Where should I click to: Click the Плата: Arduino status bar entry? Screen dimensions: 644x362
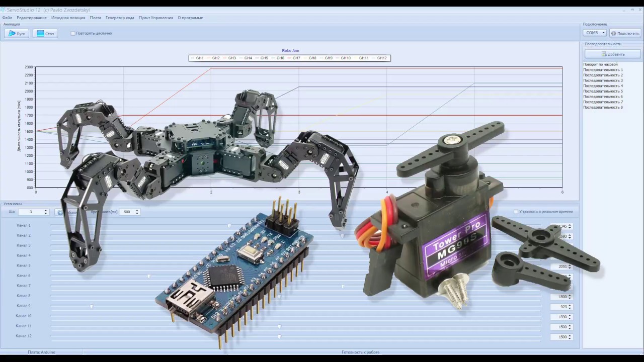[42, 352]
